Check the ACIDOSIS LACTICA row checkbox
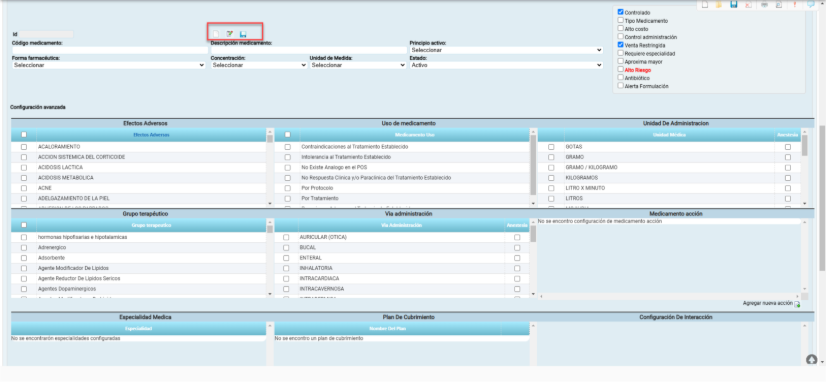 [24, 168]
